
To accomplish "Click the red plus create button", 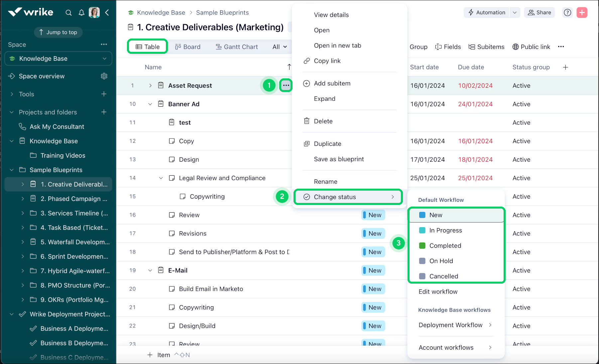I will click(x=582, y=13).
